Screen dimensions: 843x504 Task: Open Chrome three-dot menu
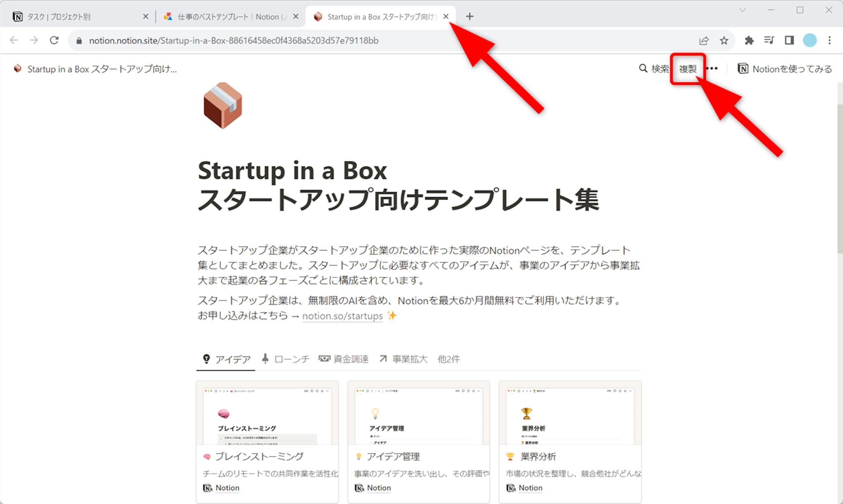(829, 40)
